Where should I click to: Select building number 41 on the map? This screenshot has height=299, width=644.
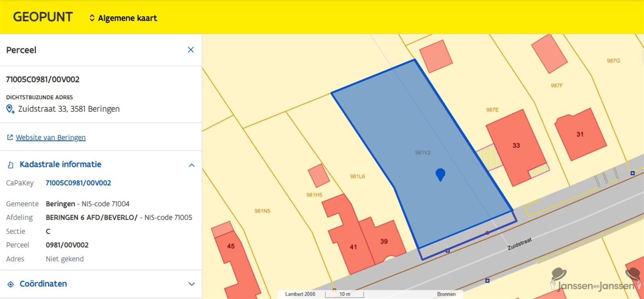(353, 247)
